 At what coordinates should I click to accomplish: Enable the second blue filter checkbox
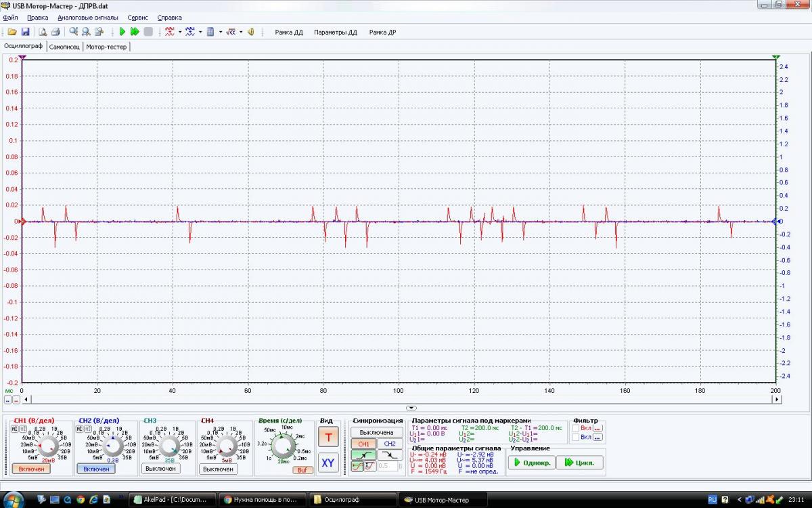click(x=576, y=437)
